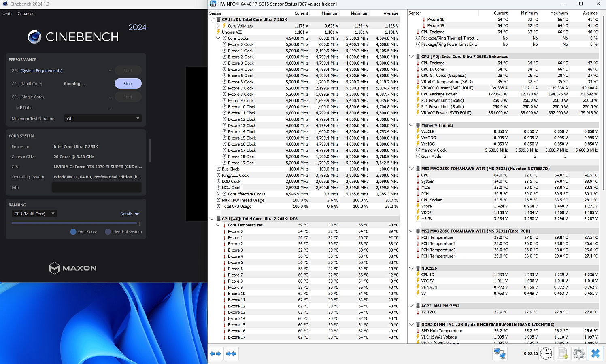The image size is (606, 364).
Task: Click the chip icon of Memory Timings group
Action: pos(418,125)
